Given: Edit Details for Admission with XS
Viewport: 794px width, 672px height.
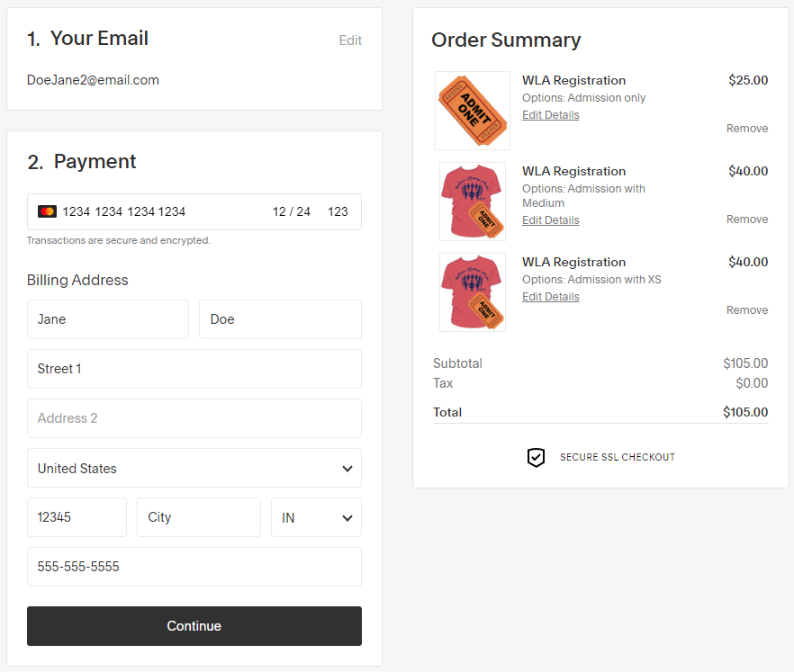Looking at the screenshot, I should [x=550, y=297].
